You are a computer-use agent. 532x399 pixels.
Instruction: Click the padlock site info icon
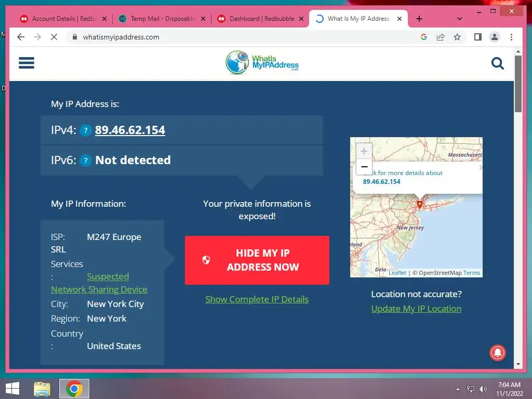75,37
